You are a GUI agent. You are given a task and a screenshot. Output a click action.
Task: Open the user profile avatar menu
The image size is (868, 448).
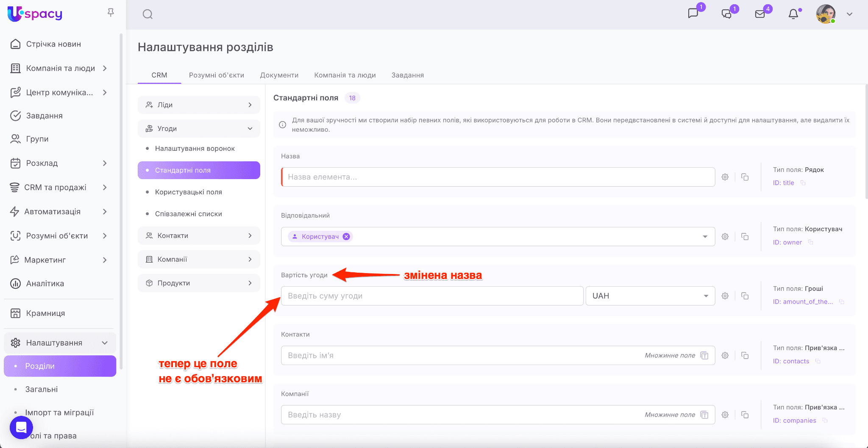[x=826, y=14]
